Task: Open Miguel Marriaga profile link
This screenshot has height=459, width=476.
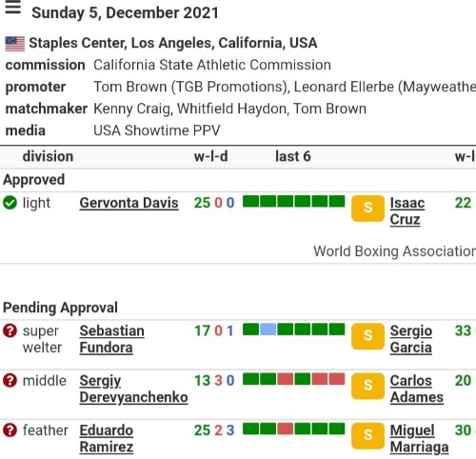Action: 419,439
